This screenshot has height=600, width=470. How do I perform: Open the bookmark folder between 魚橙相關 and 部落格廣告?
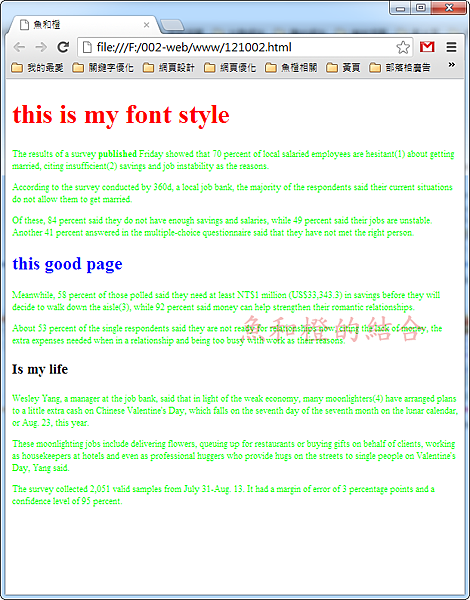[343, 68]
